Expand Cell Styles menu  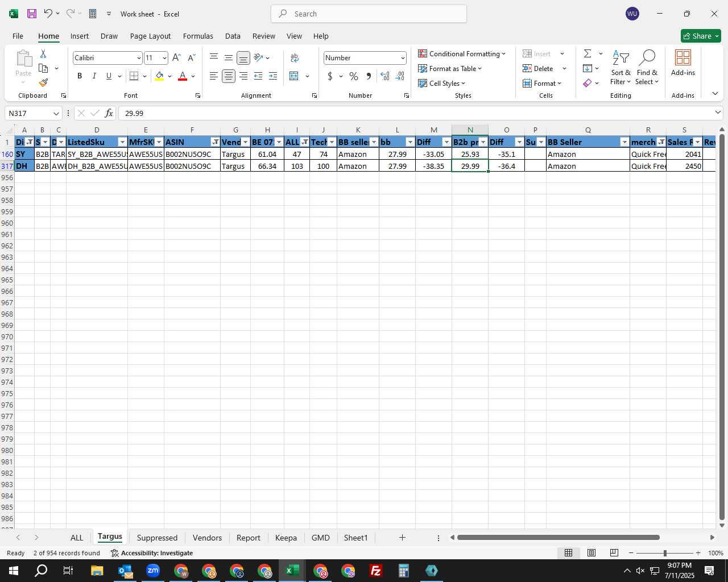click(441, 83)
